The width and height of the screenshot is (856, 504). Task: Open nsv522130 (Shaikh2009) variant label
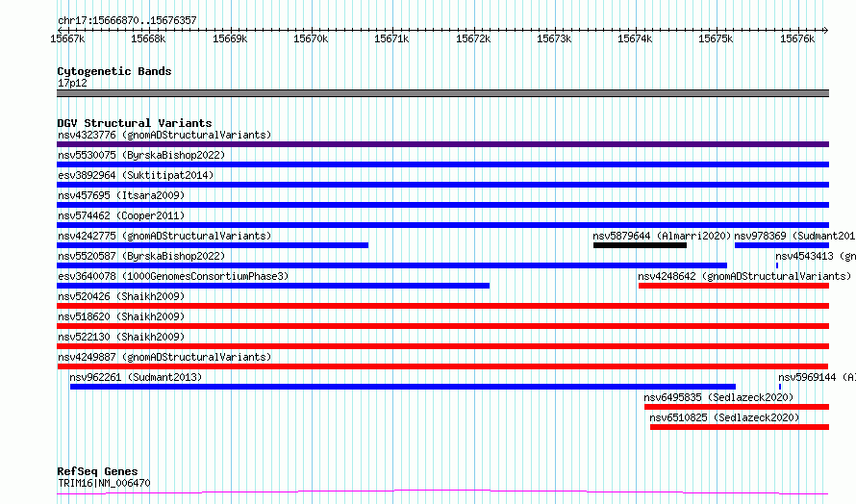pos(121,337)
